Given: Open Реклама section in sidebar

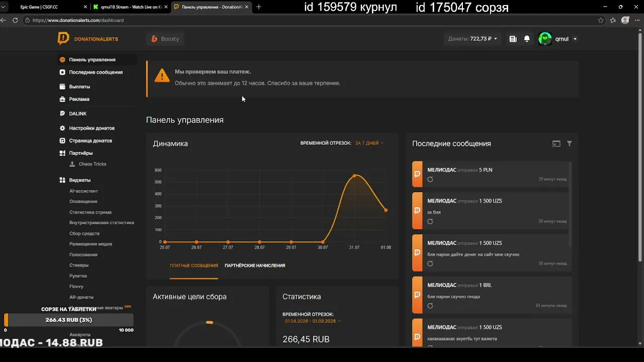Looking at the screenshot, I should coord(79,99).
